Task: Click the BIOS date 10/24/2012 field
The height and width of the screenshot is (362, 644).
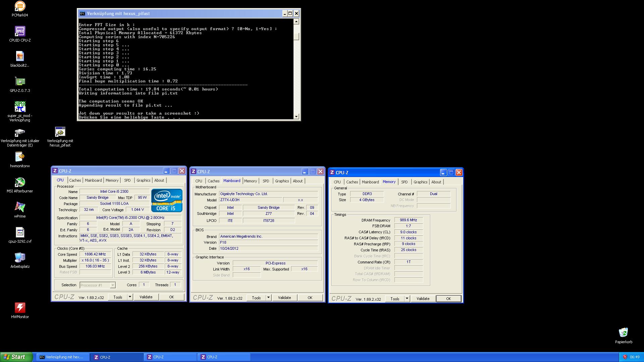Action: click(268, 249)
